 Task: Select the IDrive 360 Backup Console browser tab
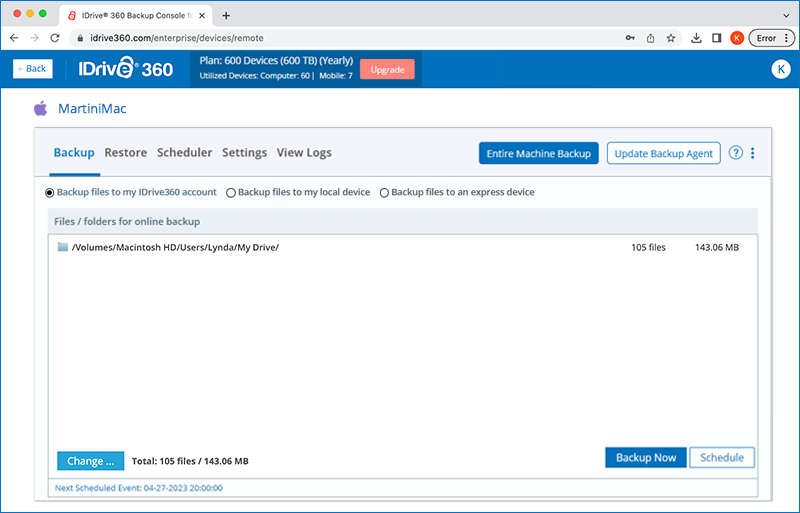(135, 16)
